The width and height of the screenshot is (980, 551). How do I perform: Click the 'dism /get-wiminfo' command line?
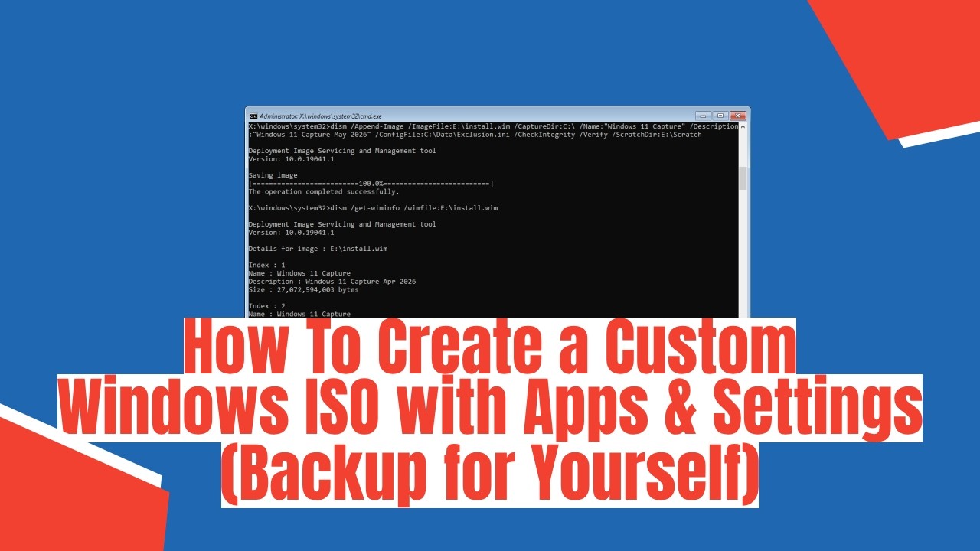[x=374, y=208]
